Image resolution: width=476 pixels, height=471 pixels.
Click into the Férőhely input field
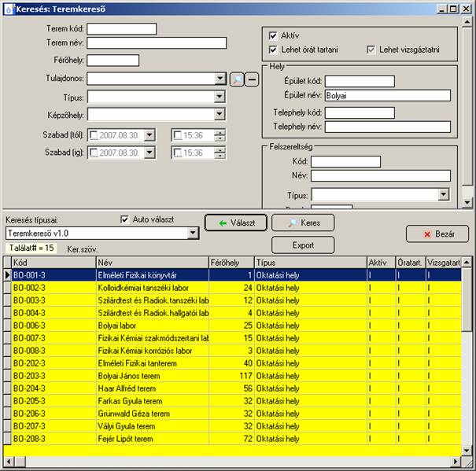click(x=113, y=61)
